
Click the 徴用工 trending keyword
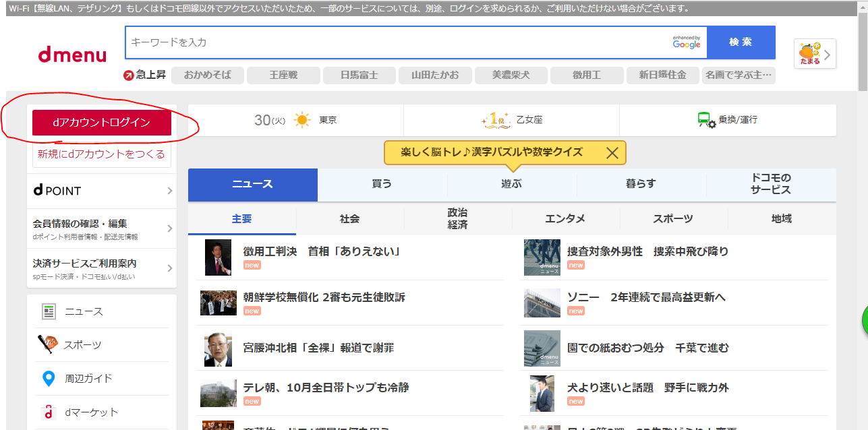(x=587, y=75)
